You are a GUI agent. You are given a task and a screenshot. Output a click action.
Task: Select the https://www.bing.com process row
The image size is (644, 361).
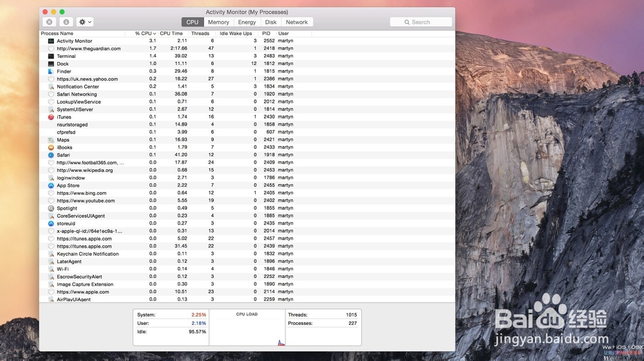coord(247,193)
